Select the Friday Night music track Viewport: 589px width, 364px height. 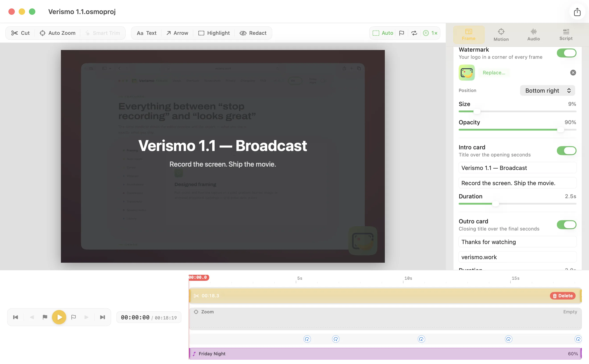[x=385, y=354]
